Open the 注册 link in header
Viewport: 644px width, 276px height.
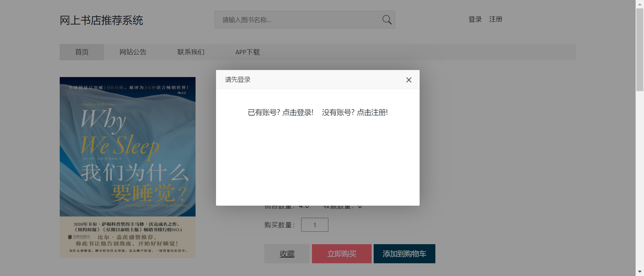point(495,19)
